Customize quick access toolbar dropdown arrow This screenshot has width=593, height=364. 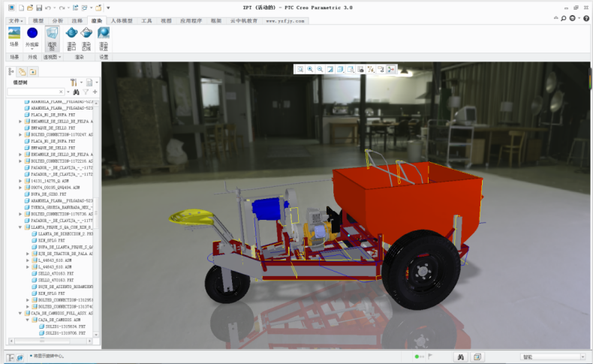point(108,8)
